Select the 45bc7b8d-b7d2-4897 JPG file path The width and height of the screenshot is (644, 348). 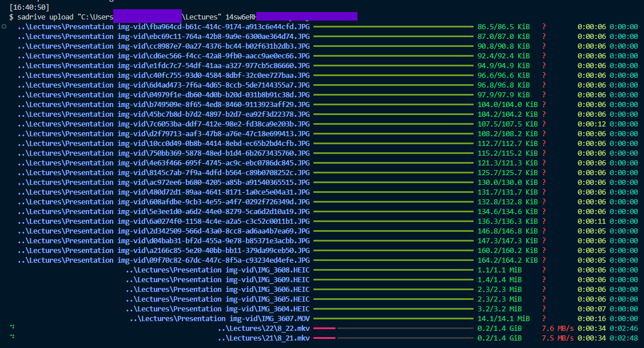click(x=164, y=114)
